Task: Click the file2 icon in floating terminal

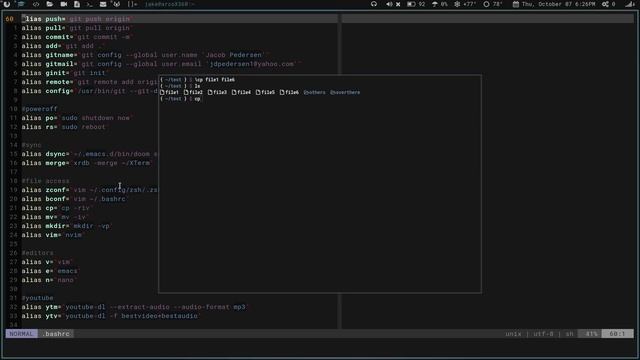Action: [x=186, y=92]
